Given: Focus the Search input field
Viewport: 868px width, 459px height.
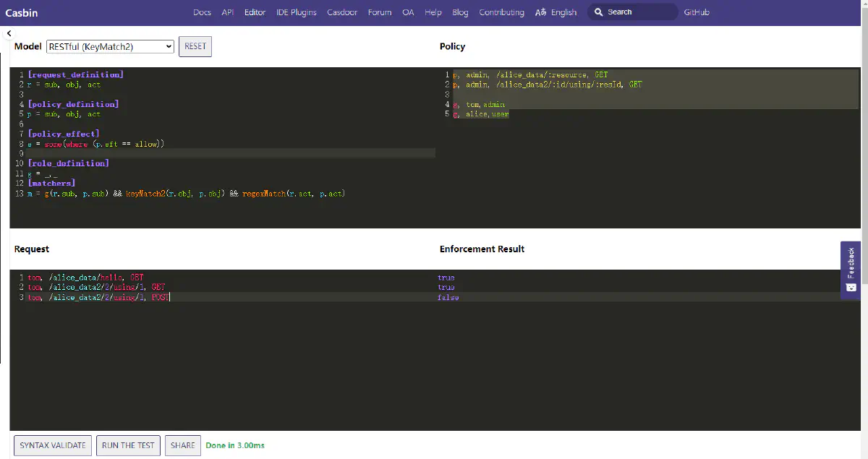Looking at the screenshot, I should pyautogui.click(x=637, y=12).
